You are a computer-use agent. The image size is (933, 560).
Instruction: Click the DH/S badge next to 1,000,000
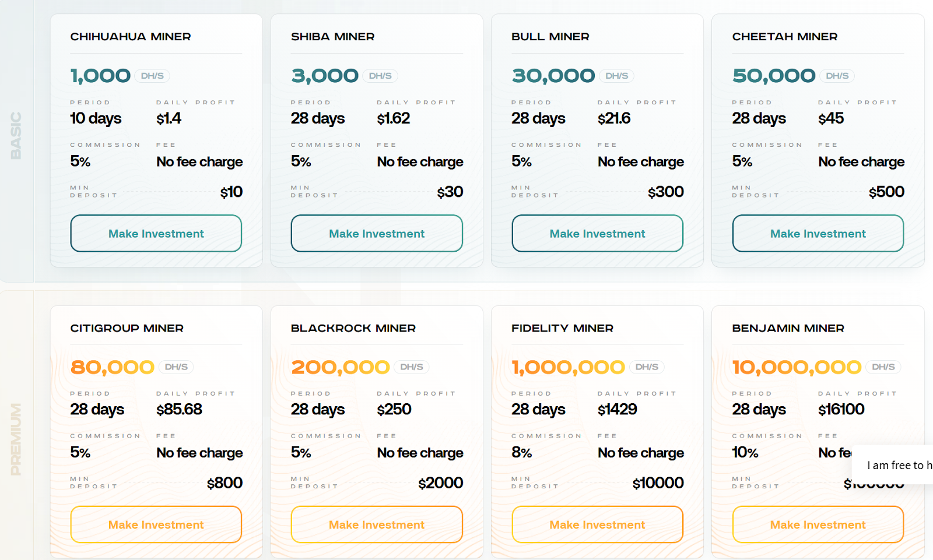(647, 367)
